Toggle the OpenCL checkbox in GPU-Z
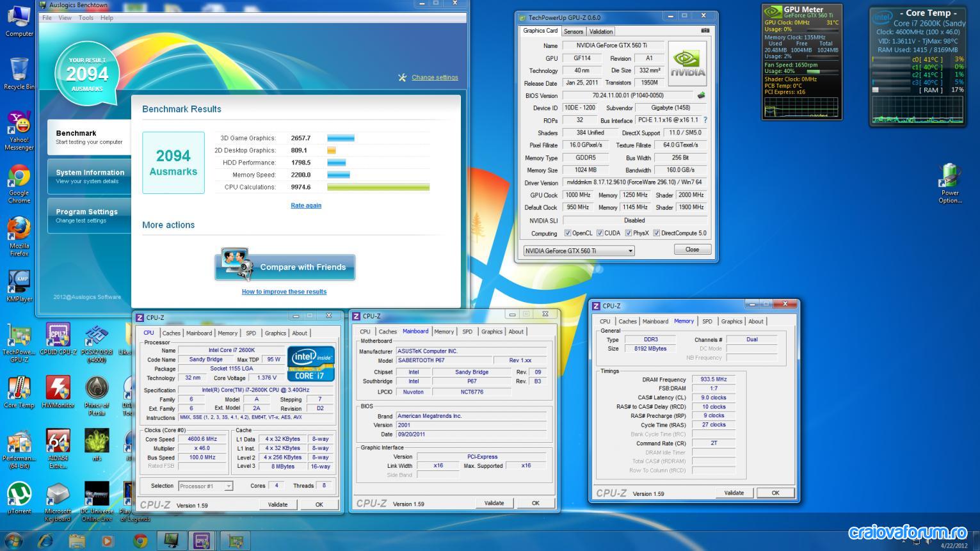This screenshot has height=551, width=980. point(568,233)
